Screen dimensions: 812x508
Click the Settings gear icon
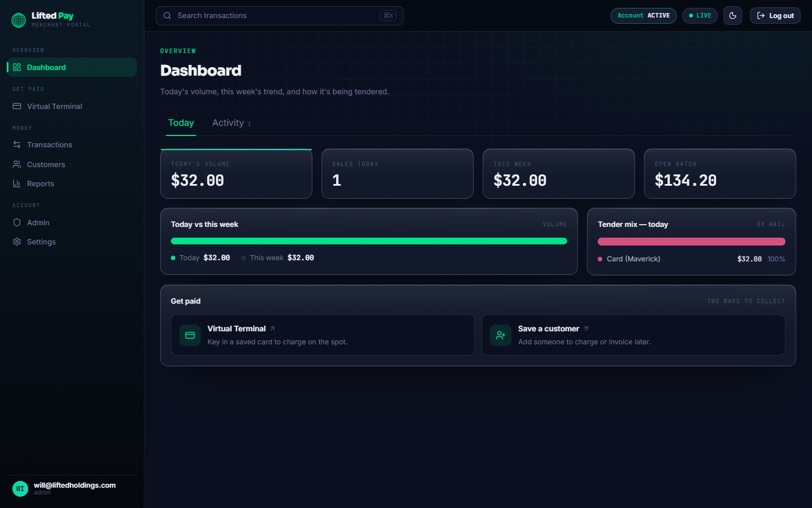tap(17, 242)
